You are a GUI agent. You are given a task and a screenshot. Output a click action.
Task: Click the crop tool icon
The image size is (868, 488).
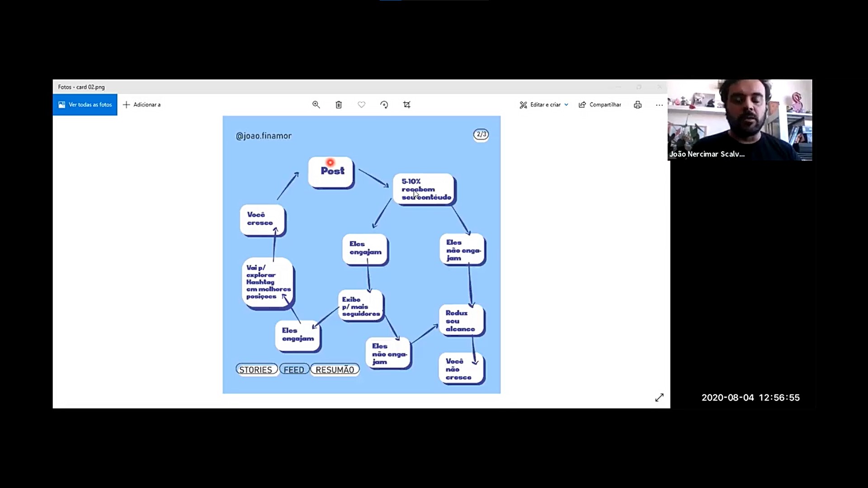407,104
